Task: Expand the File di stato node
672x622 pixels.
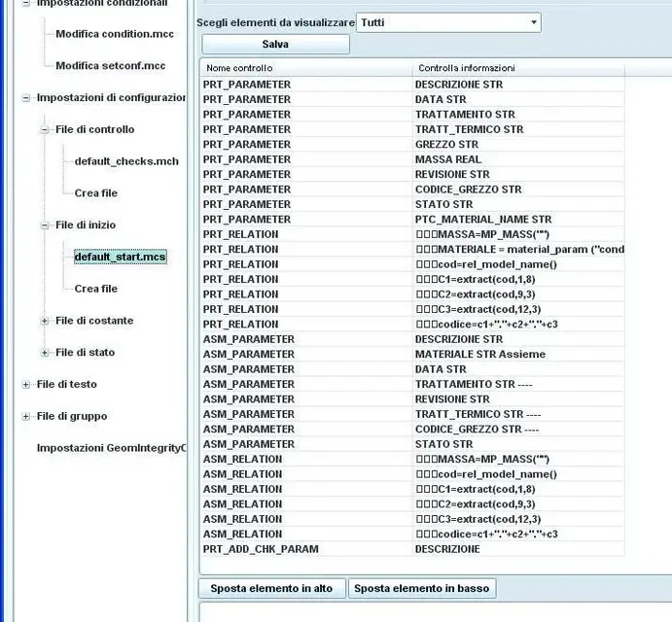Action: [45, 353]
